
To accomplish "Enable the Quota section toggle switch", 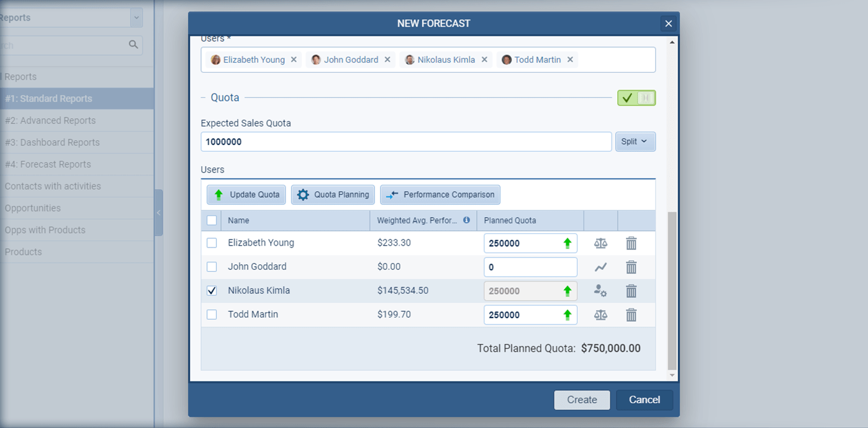I will [636, 97].
